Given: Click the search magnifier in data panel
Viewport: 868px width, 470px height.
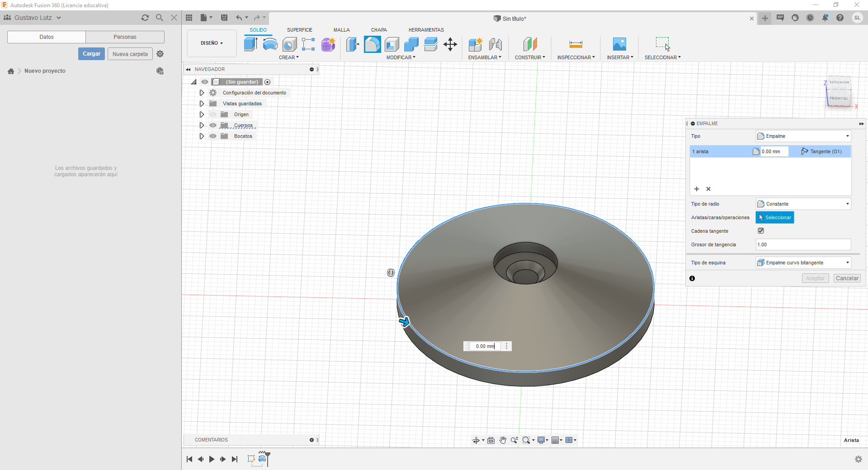Looking at the screenshot, I should (159, 18).
